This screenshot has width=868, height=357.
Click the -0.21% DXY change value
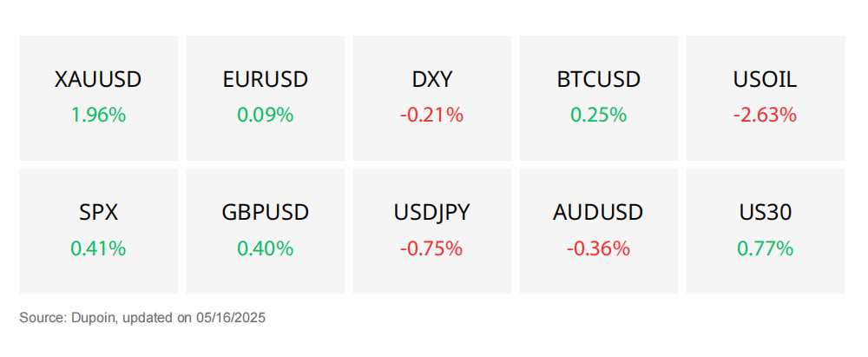pyautogui.click(x=431, y=116)
